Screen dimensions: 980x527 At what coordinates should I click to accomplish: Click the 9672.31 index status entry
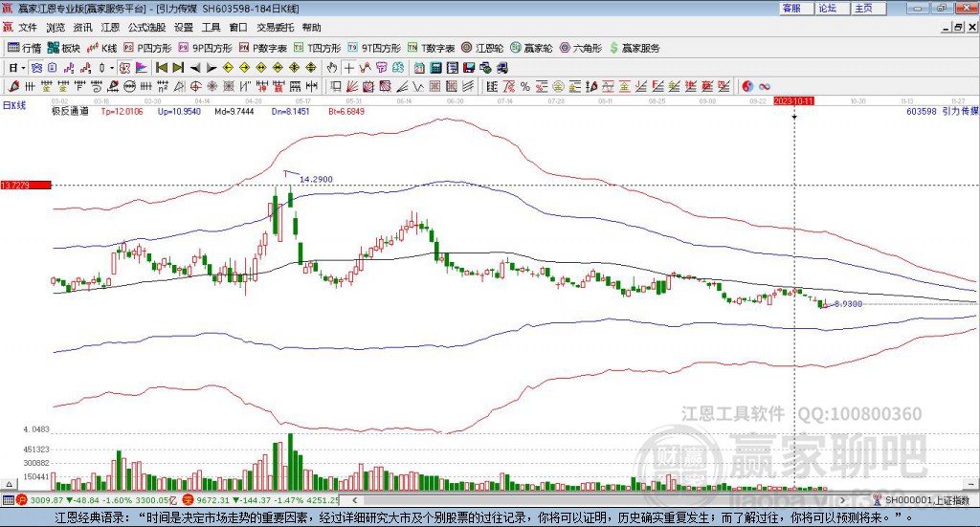pyautogui.click(x=261, y=500)
